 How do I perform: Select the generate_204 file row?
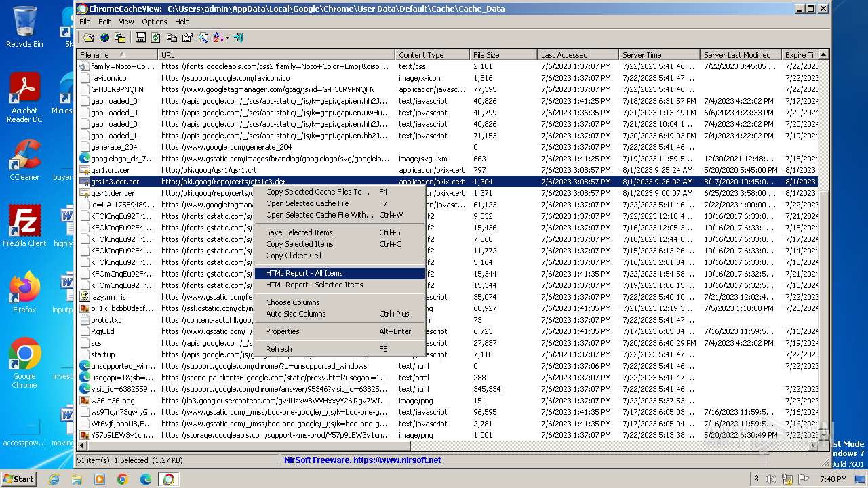pyautogui.click(x=448, y=147)
